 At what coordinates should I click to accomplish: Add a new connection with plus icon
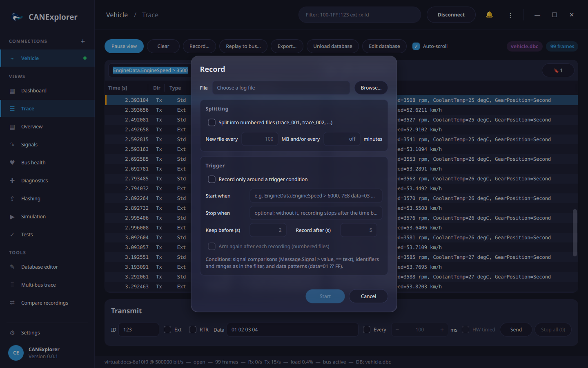click(83, 41)
